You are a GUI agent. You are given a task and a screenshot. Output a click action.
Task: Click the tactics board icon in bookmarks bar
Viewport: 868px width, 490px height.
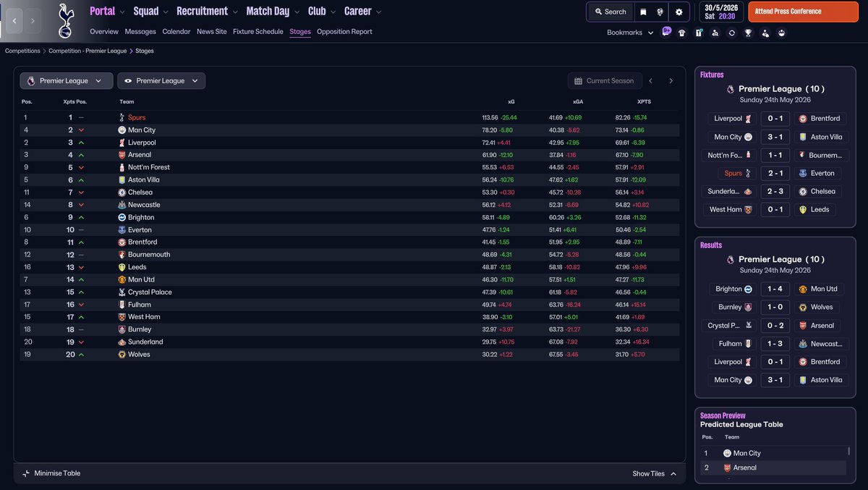pyautogui.click(x=699, y=33)
